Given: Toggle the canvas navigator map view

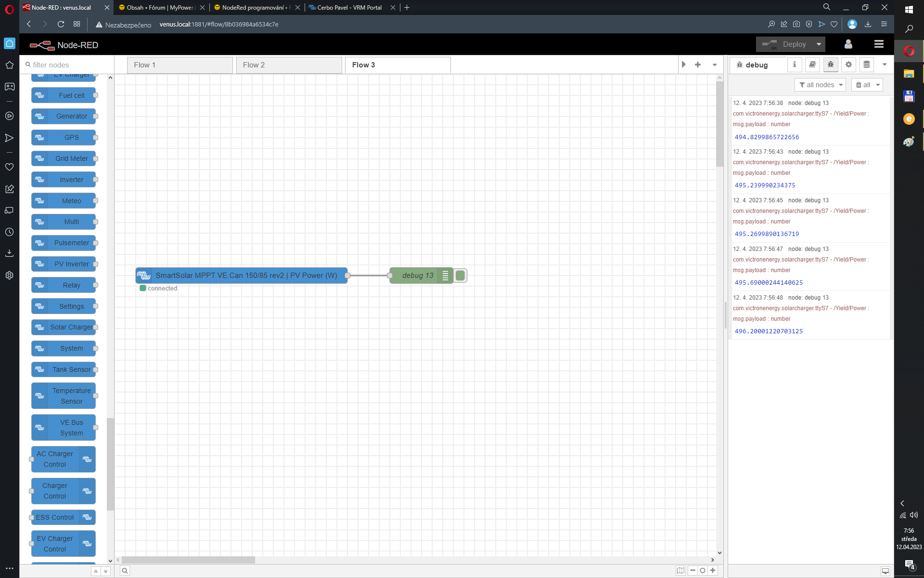Looking at the screenshot, I should pos(680,571).
